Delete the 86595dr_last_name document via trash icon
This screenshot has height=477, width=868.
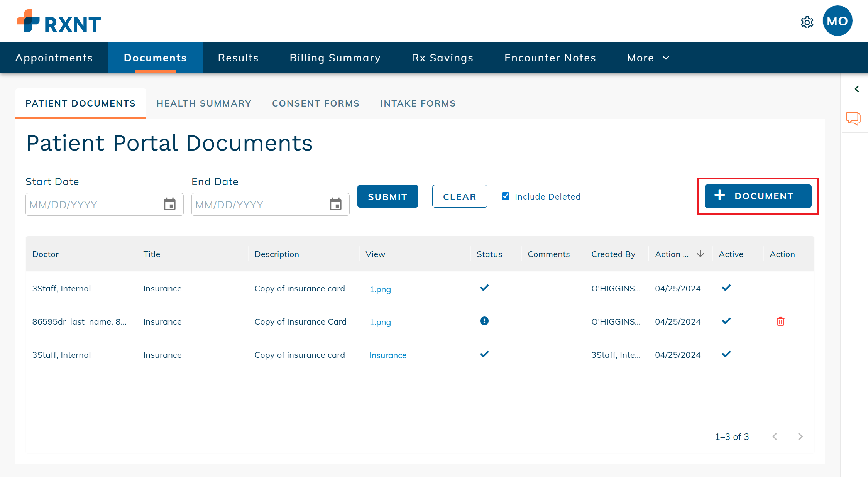(x=780, y=321)
